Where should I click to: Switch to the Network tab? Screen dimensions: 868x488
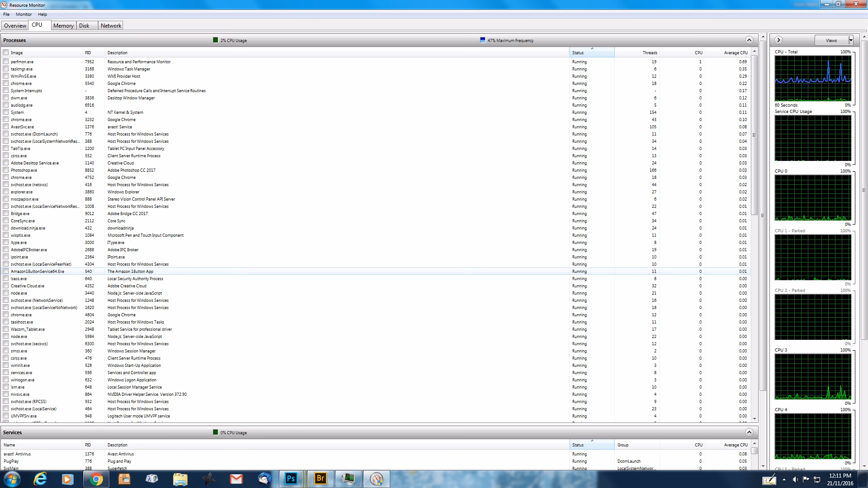(111, 26)
